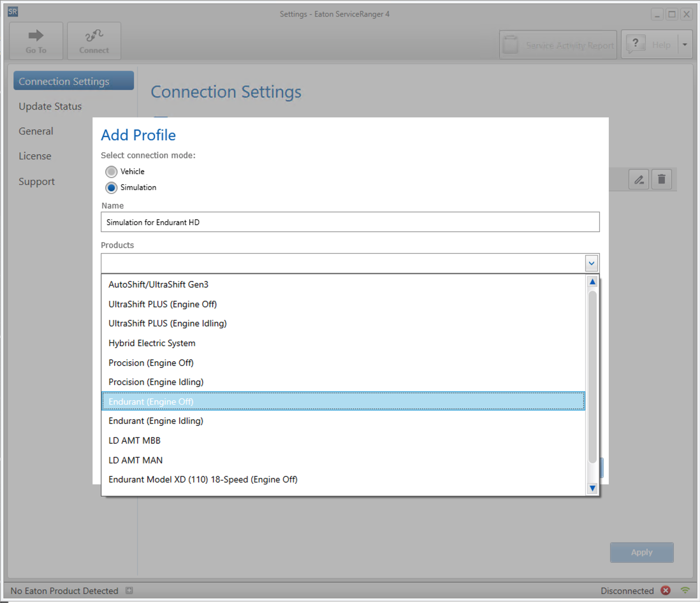Viewport: 700px width, 603px height.
Task: Select the Go To navigation icon
Action: point(36,40)
